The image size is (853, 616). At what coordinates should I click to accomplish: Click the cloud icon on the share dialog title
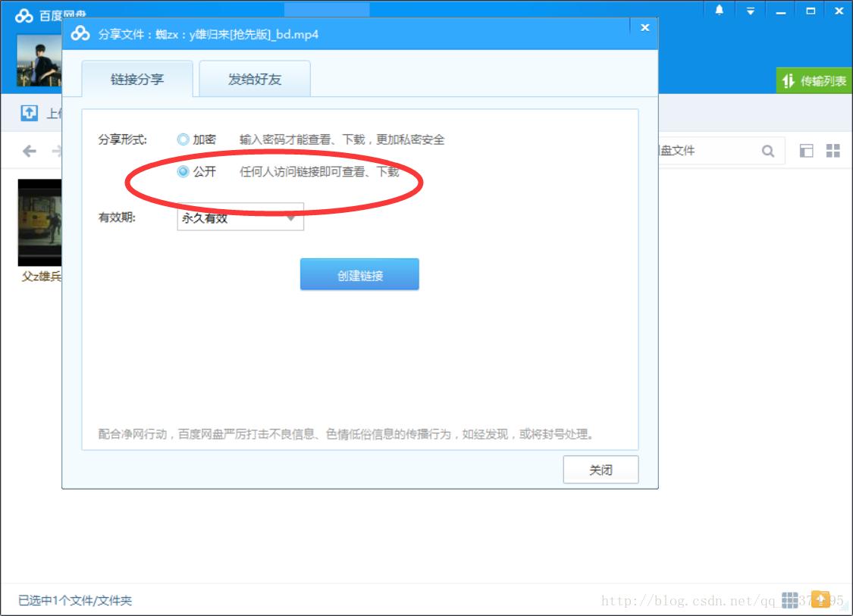[79, 33]
